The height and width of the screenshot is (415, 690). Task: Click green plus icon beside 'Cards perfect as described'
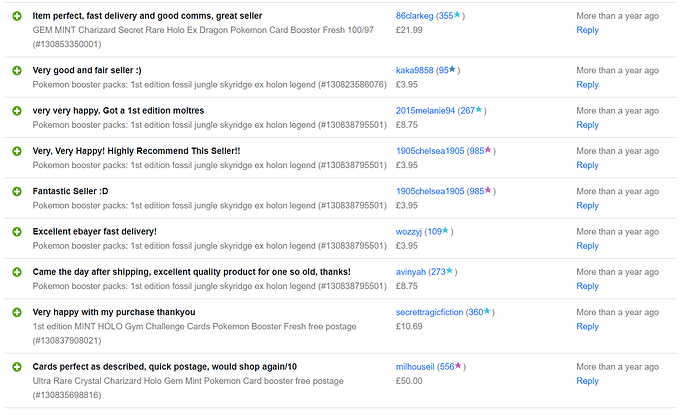click(x=17, y=367)
